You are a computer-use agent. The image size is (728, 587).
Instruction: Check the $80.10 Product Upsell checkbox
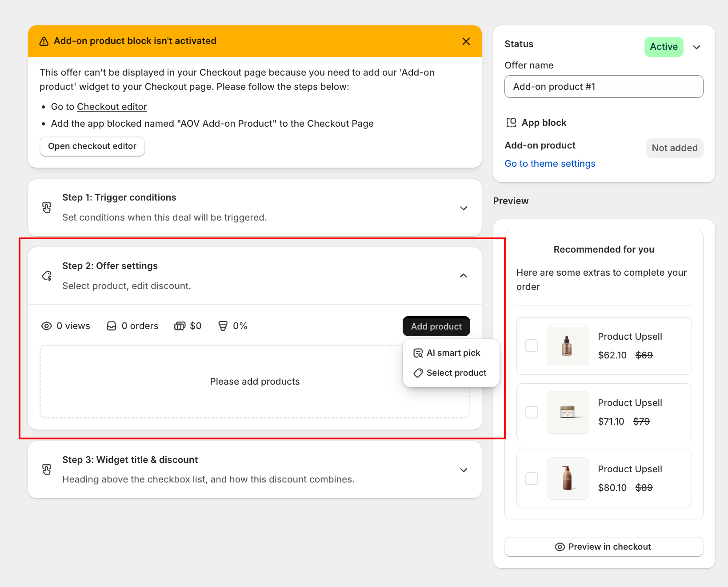tap(532, 478)
